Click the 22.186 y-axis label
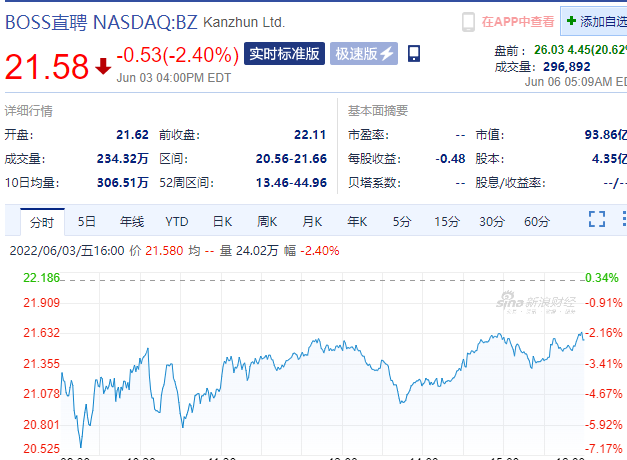627x460 pixels. pos(41,278)
